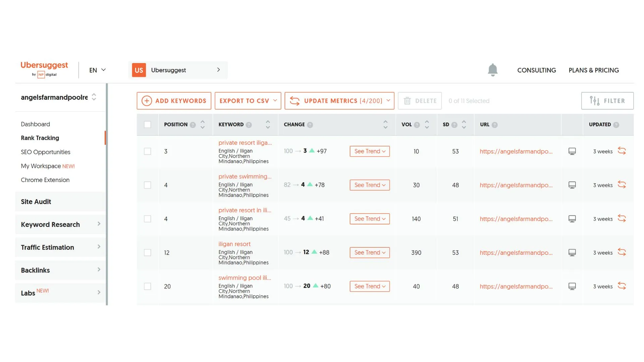The image size is (644, 362).
Task: Open the Filter button
Action: [607, 101]
